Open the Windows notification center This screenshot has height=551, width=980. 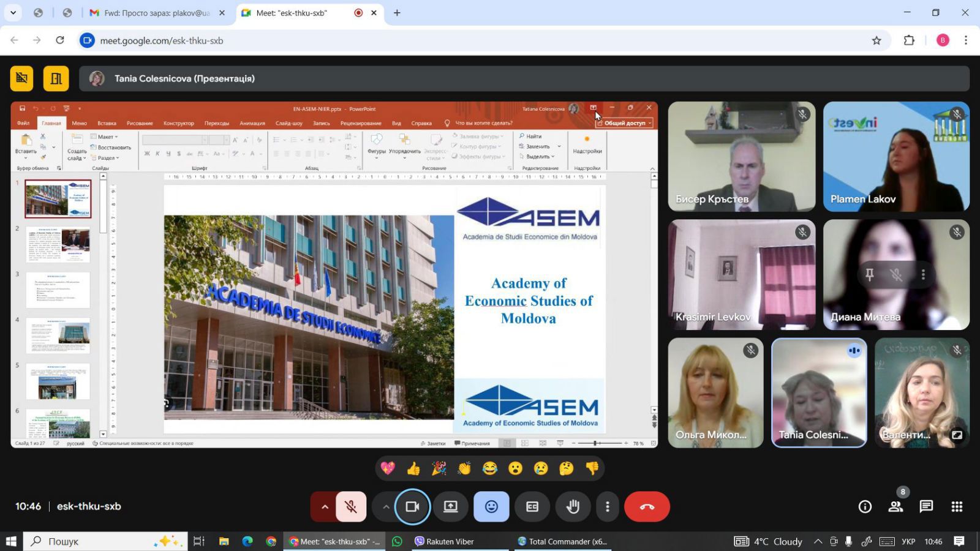pos(959,541)
